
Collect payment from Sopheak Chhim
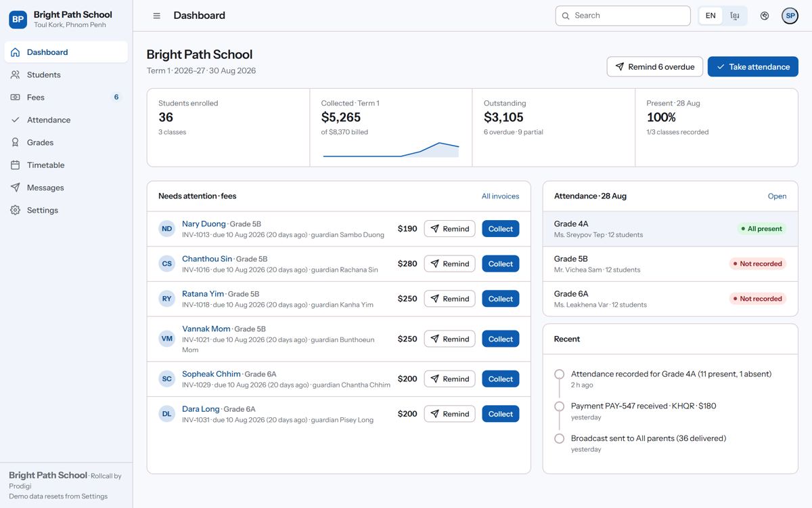(501, 379)
